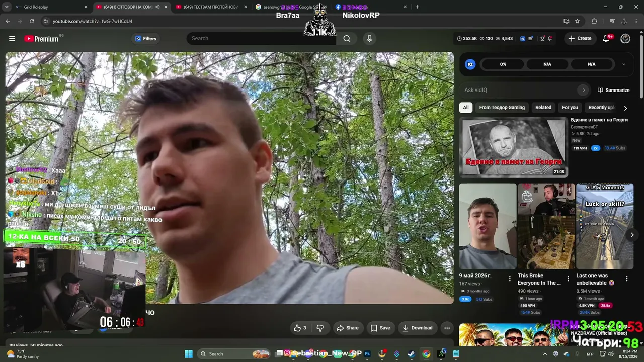Open volume control in system tray
Viewport: 644px width, 362px height.
click(611, 354)
